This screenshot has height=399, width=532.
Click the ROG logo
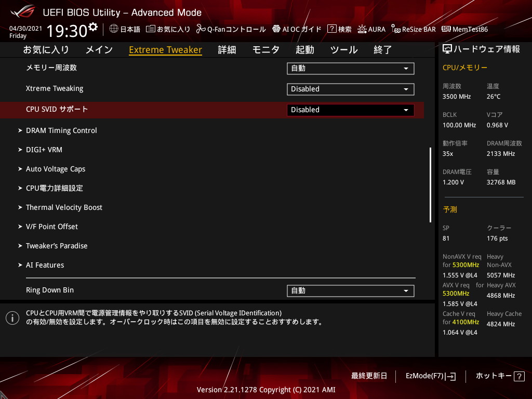23,12
